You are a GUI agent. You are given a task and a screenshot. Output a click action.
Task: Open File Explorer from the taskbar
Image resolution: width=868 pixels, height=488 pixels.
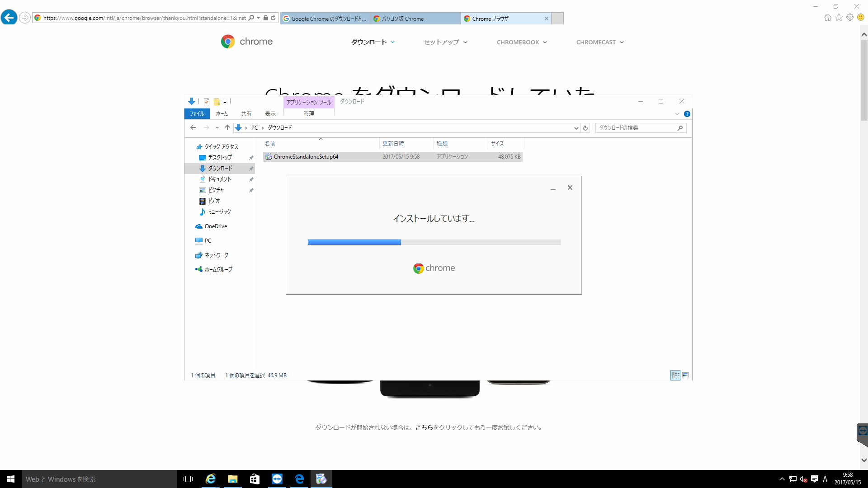tap(232, 479)
